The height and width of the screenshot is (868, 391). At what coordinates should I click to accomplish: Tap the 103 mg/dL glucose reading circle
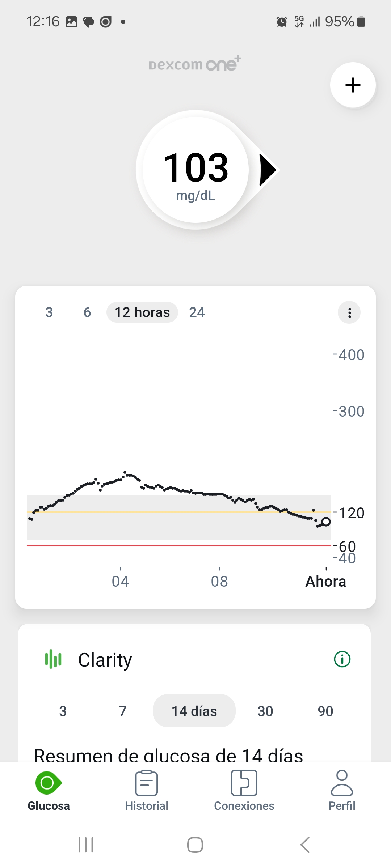pyautogui.click(x=195, y=170)
